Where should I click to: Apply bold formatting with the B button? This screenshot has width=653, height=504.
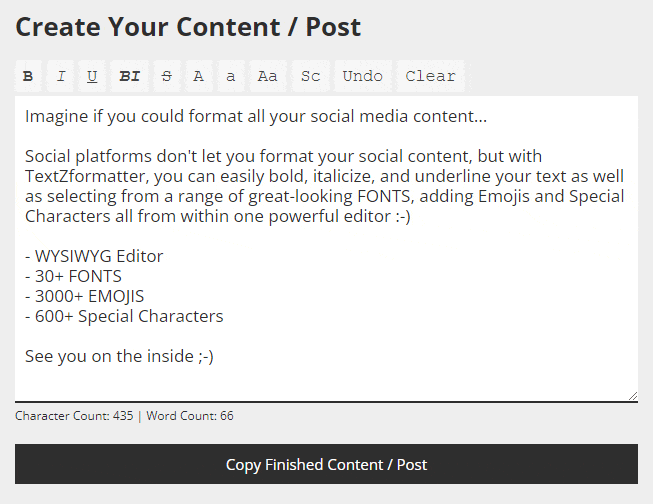(x=28, y=76)
